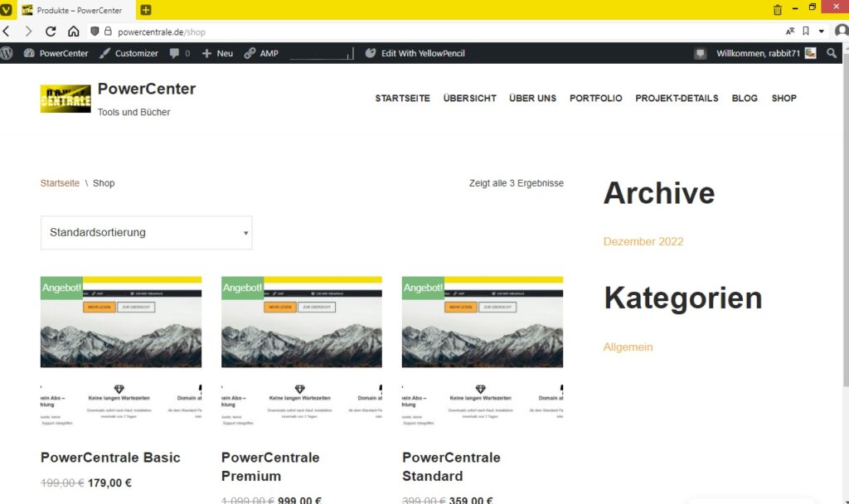The image size is (849, 504).
Task: Open Willkommen, rabbit71 account menu
Action: (765, 53)
